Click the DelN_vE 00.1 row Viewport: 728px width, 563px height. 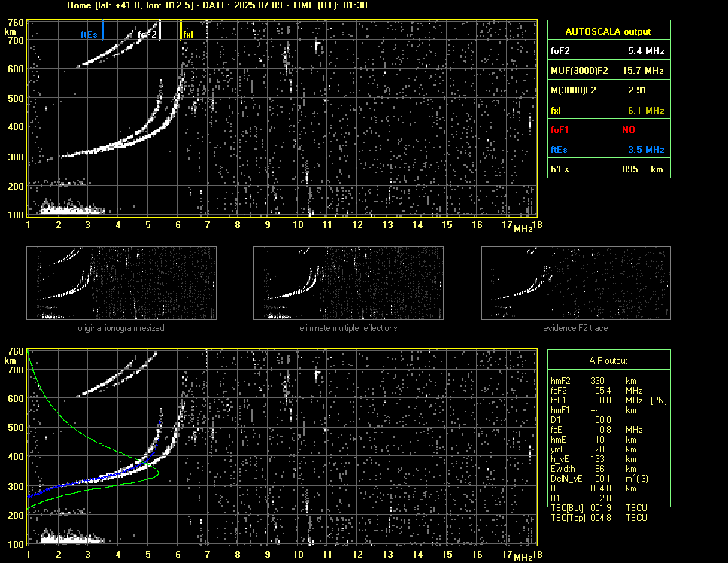point(599,479)
